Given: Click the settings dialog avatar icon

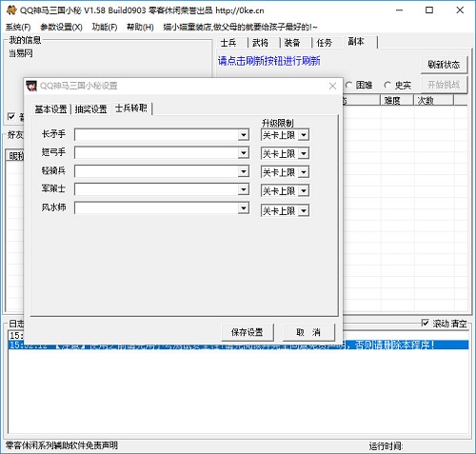Looking at the screenshot, I should pos(31,86).
